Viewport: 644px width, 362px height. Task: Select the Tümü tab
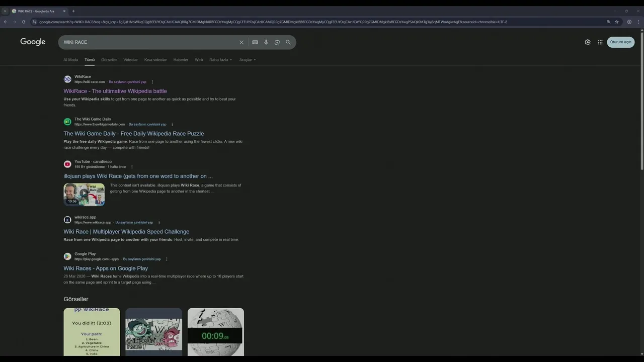[90, 60]
